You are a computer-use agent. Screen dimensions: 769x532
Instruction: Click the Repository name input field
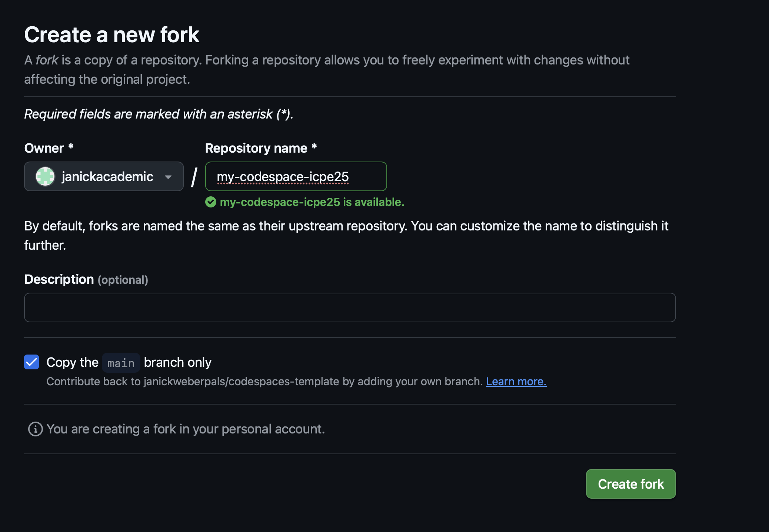(x=296, y=176)
